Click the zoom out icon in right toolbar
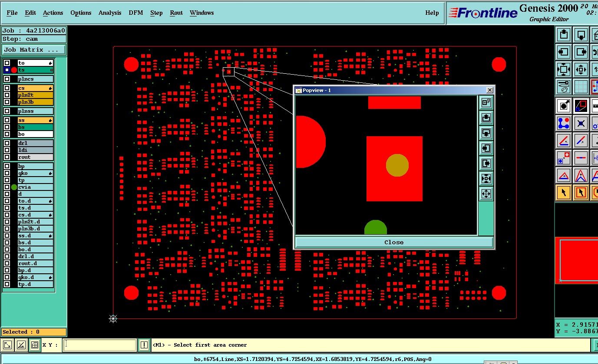The height and width of the screenshot is (364, 598). [x=581, y=69]
